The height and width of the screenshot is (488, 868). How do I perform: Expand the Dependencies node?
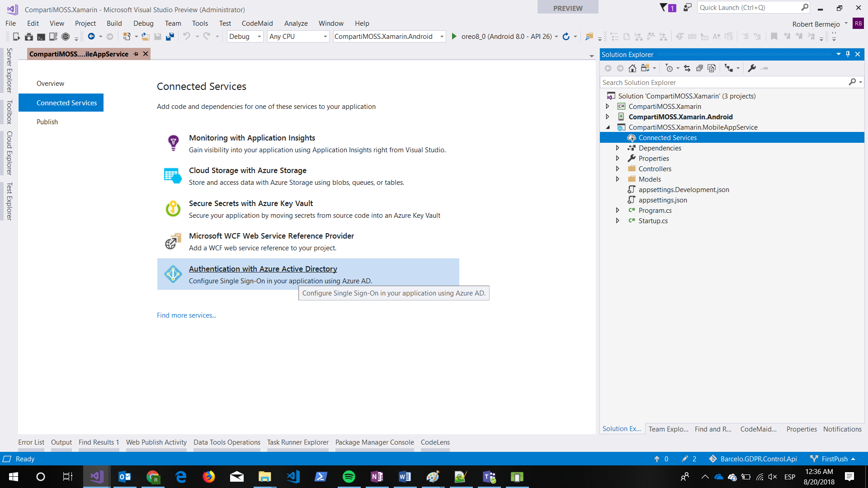618,148
